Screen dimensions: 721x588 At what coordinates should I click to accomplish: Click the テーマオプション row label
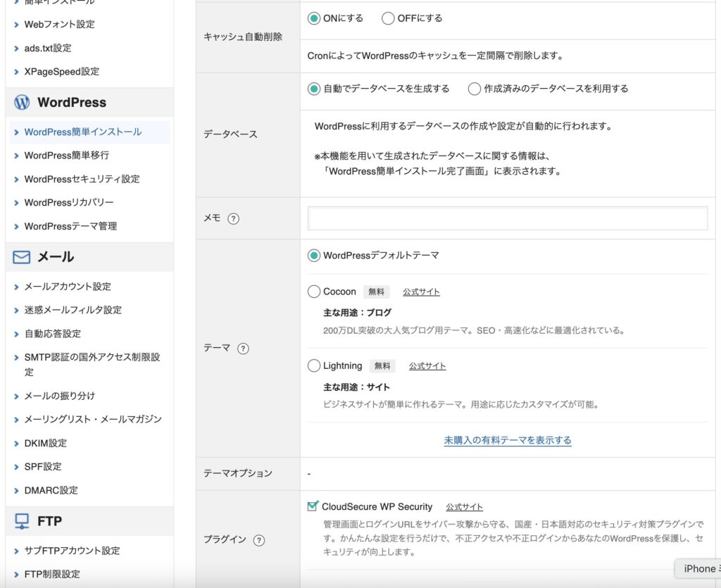pos(238,473)
